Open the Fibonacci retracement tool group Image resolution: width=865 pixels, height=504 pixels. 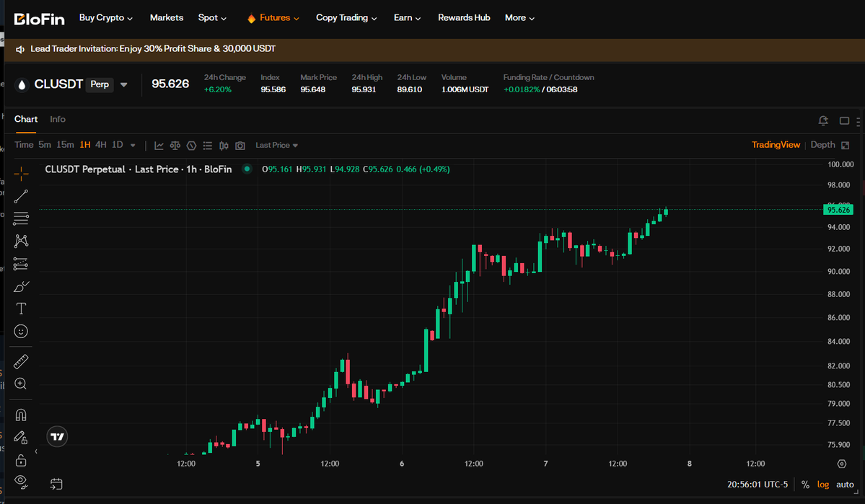coord(21,218)
